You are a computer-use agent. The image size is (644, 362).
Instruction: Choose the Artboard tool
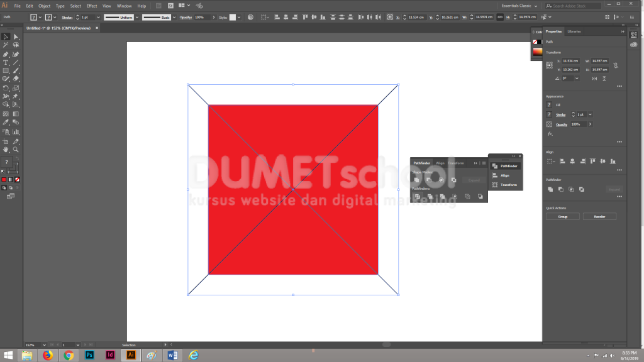click(6, 141)
